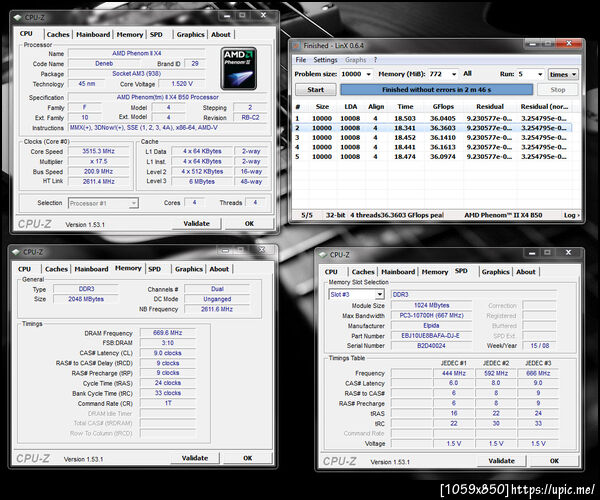The height and width of the screenshot is (500, 600).
Task: Switch to CPU tab in Memory CPU-Z window
Action: pos(24,269)
